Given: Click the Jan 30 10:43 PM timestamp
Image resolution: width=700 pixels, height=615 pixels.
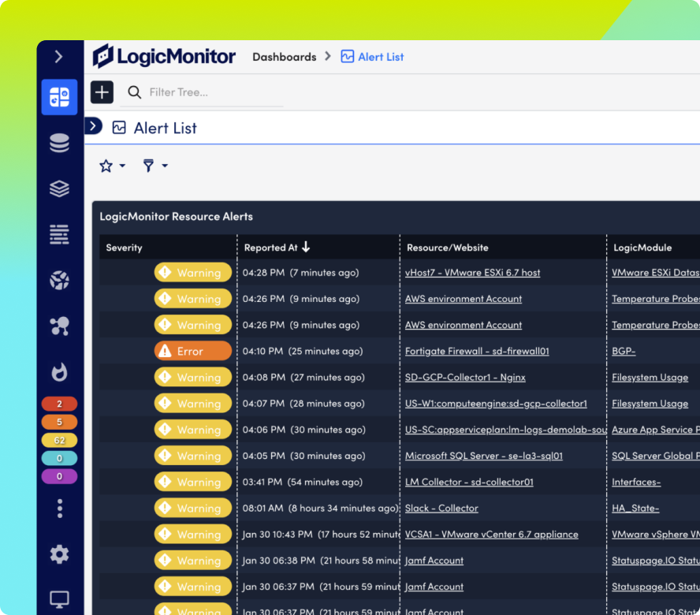Looking at the screenshot, I should pyautogui.click(x=321, y=534).
